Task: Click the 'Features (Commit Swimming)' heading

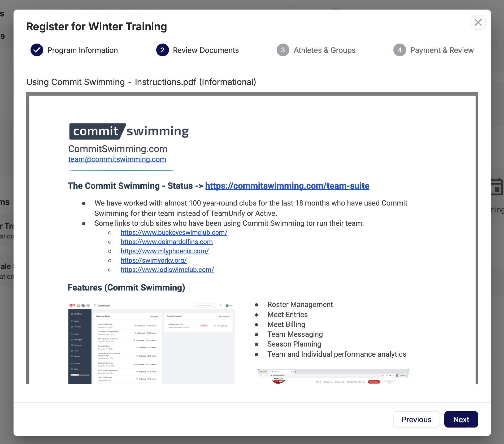Action: pyautogui.click(x=126, y=288)
